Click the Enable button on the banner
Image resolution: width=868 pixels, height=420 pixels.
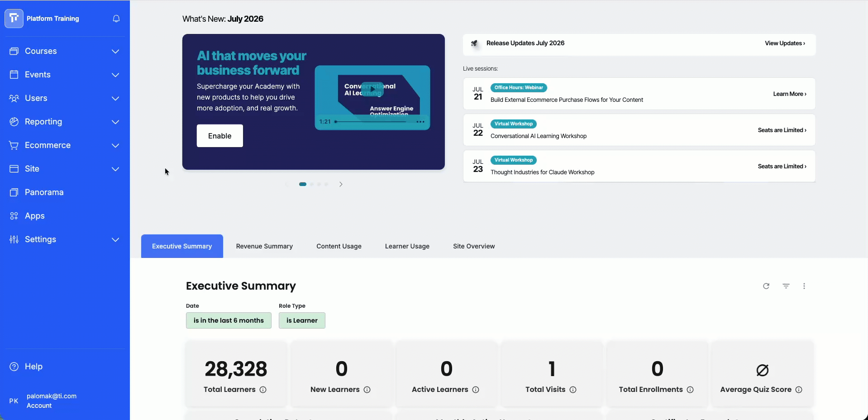click(x=220, y=136)
